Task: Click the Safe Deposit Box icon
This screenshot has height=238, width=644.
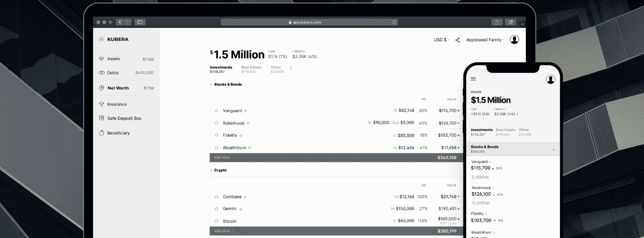Action: 101,118
